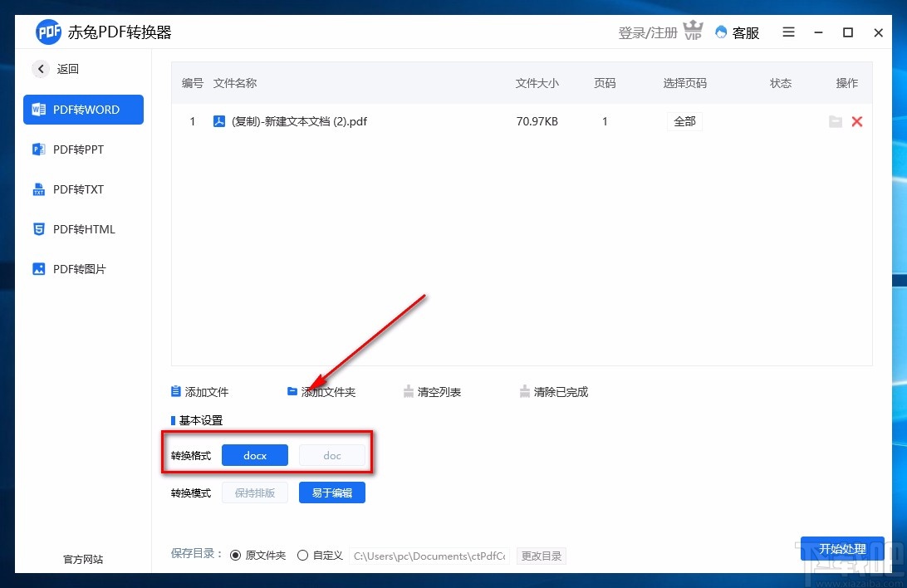This screenshot has height=588, width=907.
Task: Select the 原文件夹 radio button
Action: (x=235, y=555)
